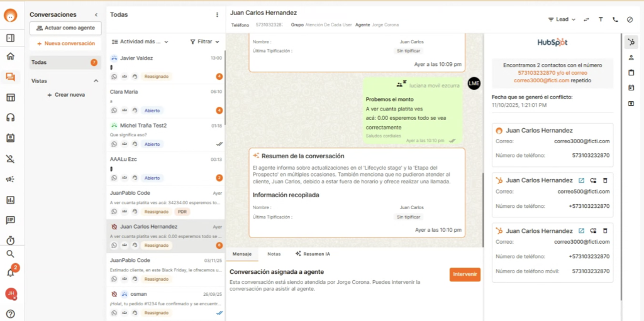Open the megaphone campaigns icon
This screenshot has width=644, height=321.
point(11,180)
